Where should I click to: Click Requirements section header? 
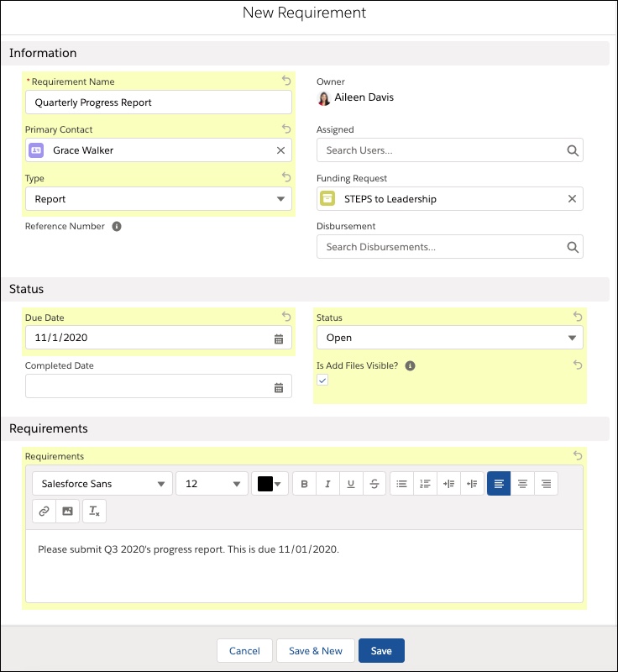[x=305, y=428]
